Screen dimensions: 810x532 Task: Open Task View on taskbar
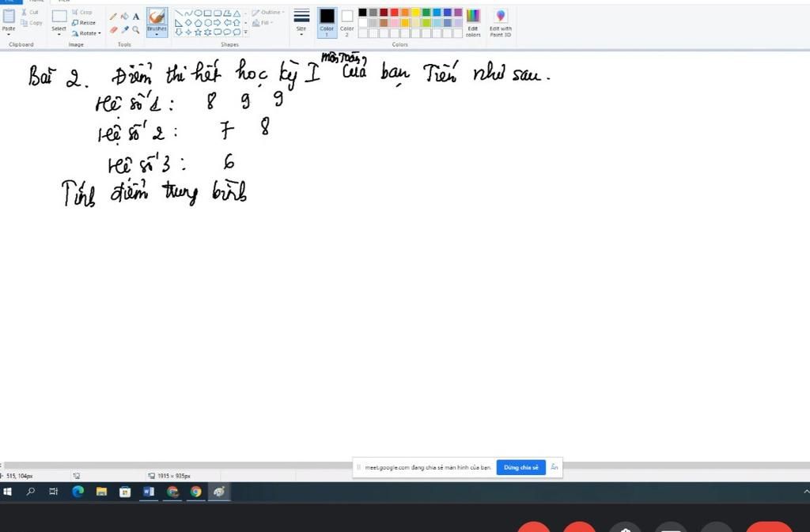(54, 492)
